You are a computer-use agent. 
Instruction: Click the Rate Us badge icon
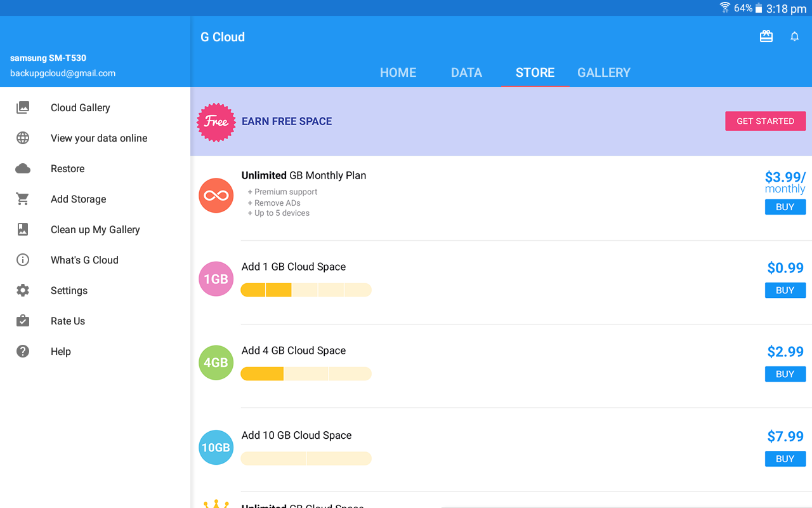pos(23,321)
